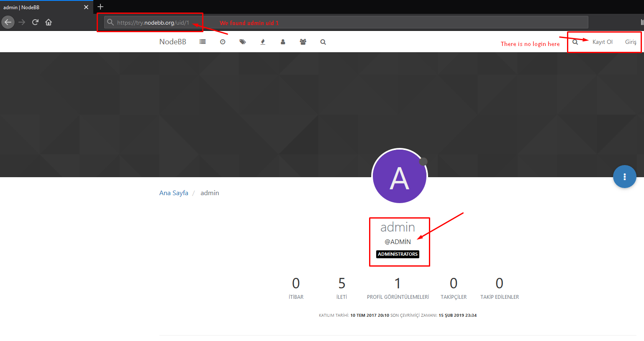Open the Tags icon in navbar
The image size is (644, 341).
click(243, 42)
